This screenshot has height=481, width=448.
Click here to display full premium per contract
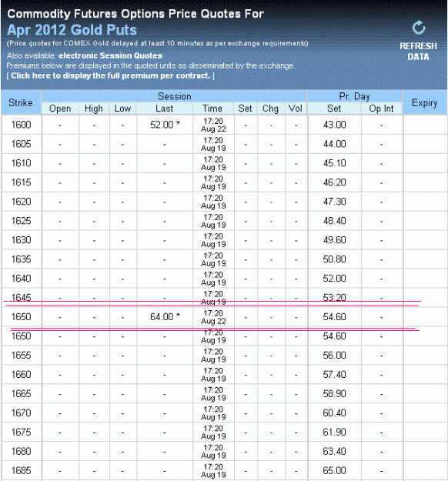click(111, 75)
